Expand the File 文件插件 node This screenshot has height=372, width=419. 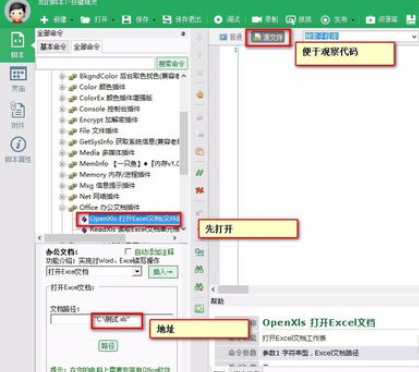62,131
